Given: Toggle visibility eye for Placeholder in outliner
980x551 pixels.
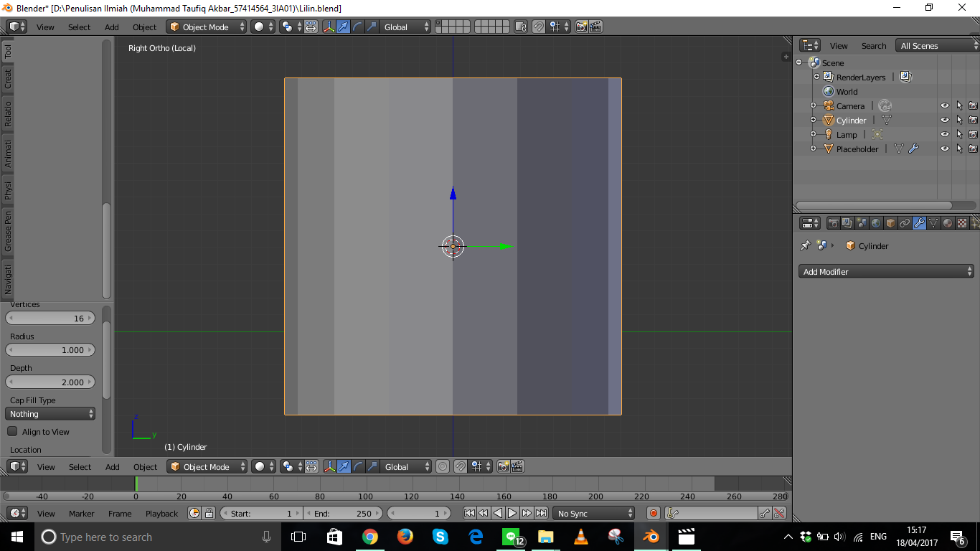Looking at the screenshot, I should [945, 149].
